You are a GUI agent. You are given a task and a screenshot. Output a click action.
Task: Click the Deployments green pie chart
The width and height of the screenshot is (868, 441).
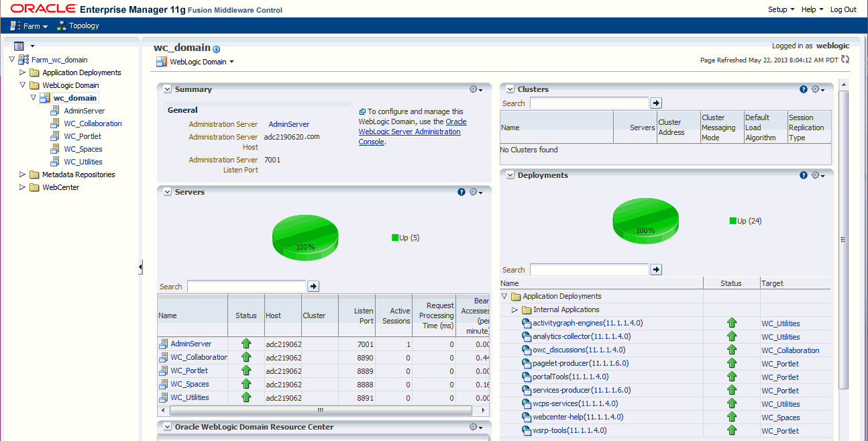pos(645,222)
